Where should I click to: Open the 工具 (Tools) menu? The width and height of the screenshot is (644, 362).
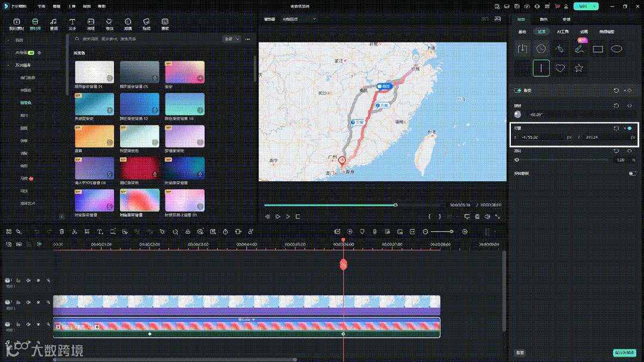tap(72, 6)
